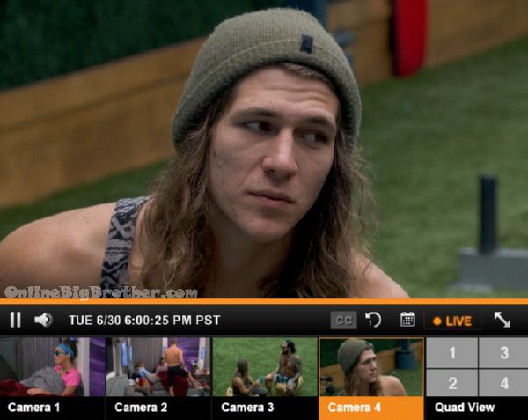Toggle closed captions CC button
The width and height of the screenshot is (528, 420).
343,320
